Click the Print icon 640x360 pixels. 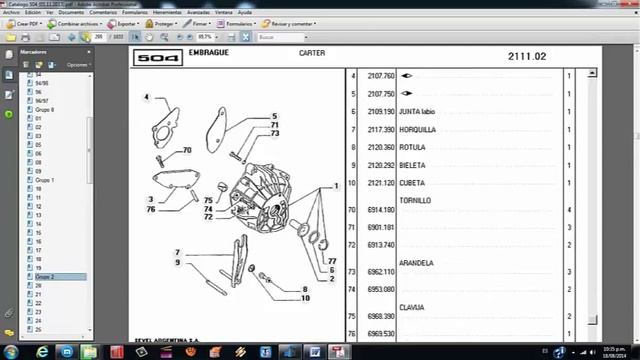coord(25,38)
